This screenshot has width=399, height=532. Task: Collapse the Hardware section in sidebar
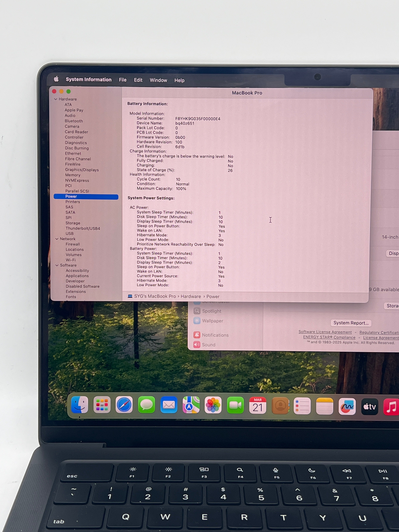pos(56,99)
